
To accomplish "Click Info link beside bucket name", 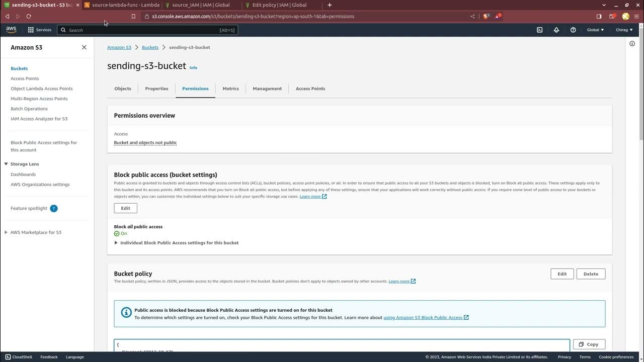I will click(x=193, y=67).
